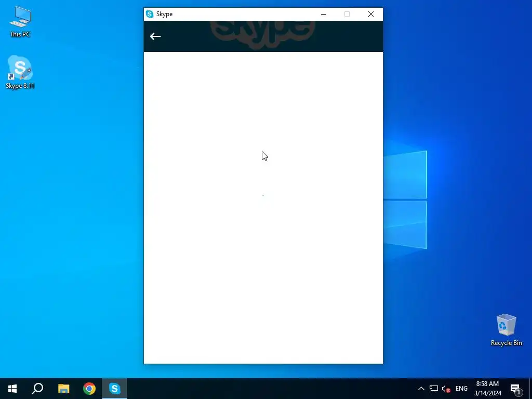Go back using the Skype back arrow

coord(155,36)
